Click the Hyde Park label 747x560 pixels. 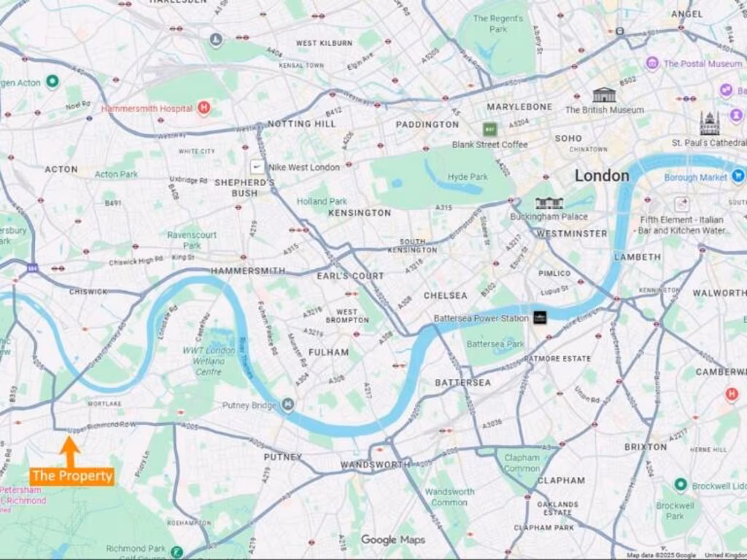pyautogui.click(x=468, y=176)
